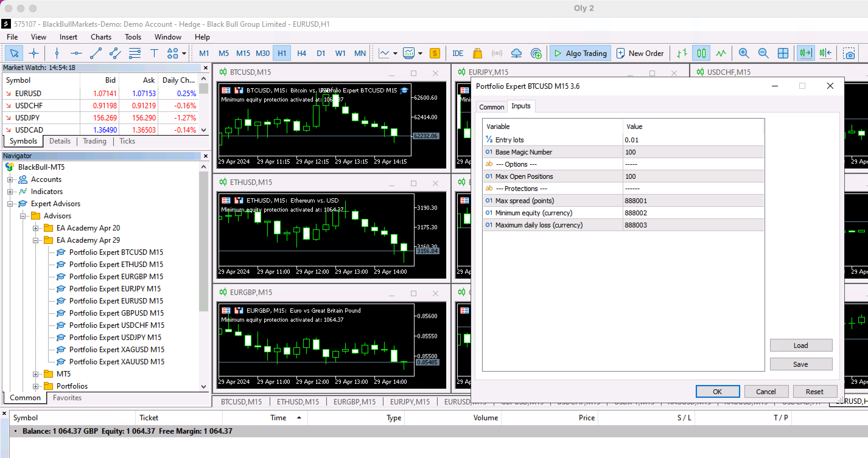868x458 pixels.
Task: Open the shapes objects tool
Action: tap(173, 53)
